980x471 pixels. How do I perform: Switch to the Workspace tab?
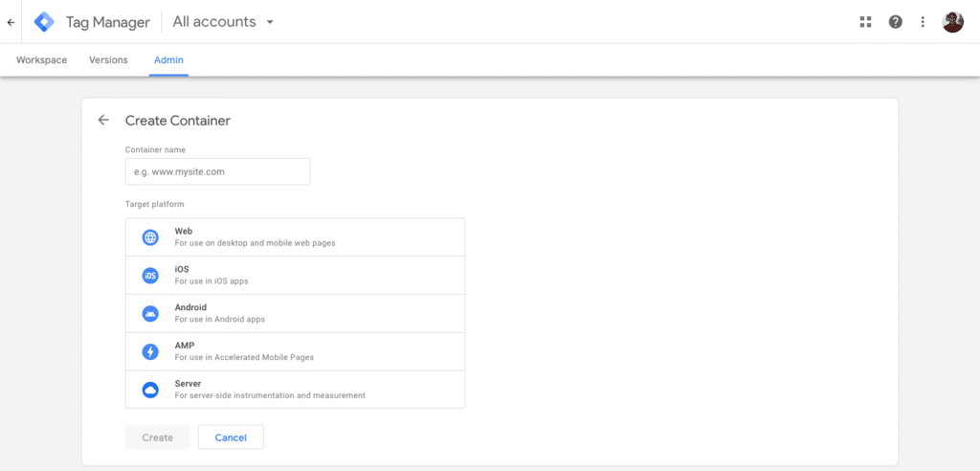(x=42, y=60)
